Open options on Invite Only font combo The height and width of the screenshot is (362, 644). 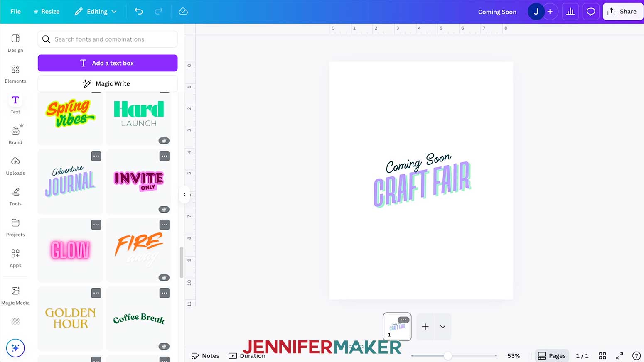pyautogui.click(x=165, y=156)
